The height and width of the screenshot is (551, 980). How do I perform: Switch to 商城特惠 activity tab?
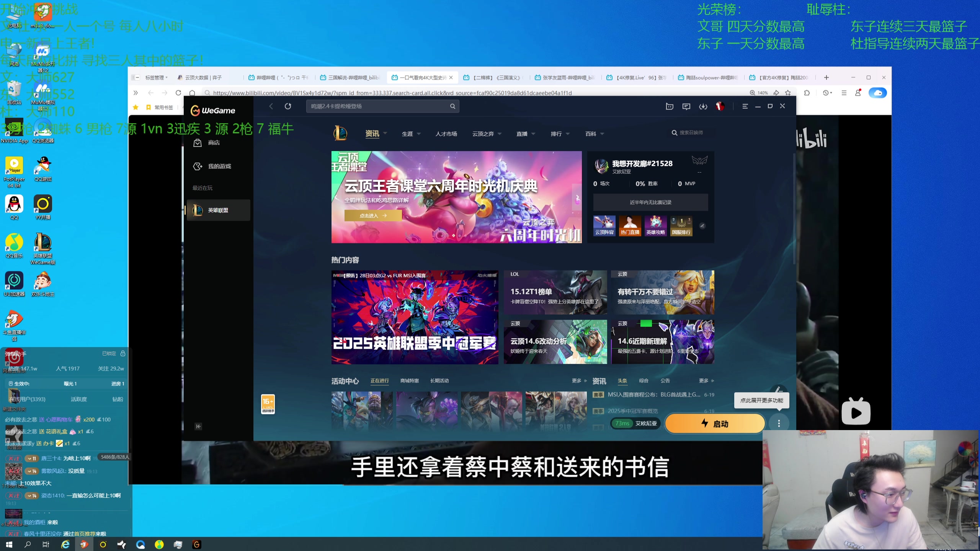(409, 381)
